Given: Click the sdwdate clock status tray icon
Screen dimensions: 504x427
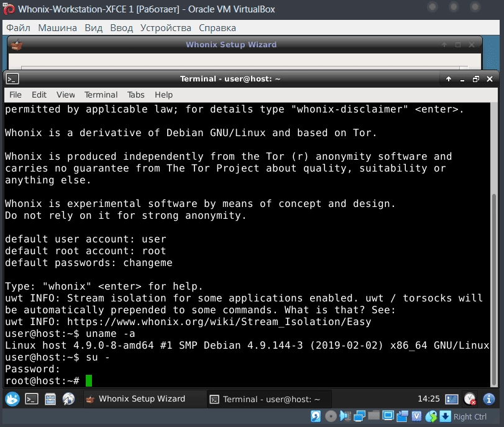Looking at the screenshot, I should pos(470,399).
